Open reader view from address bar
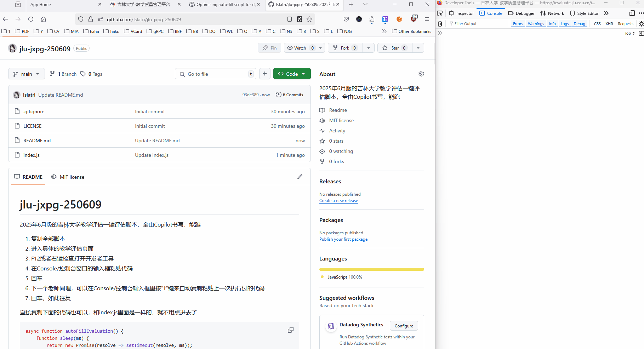 click(290, 19)
